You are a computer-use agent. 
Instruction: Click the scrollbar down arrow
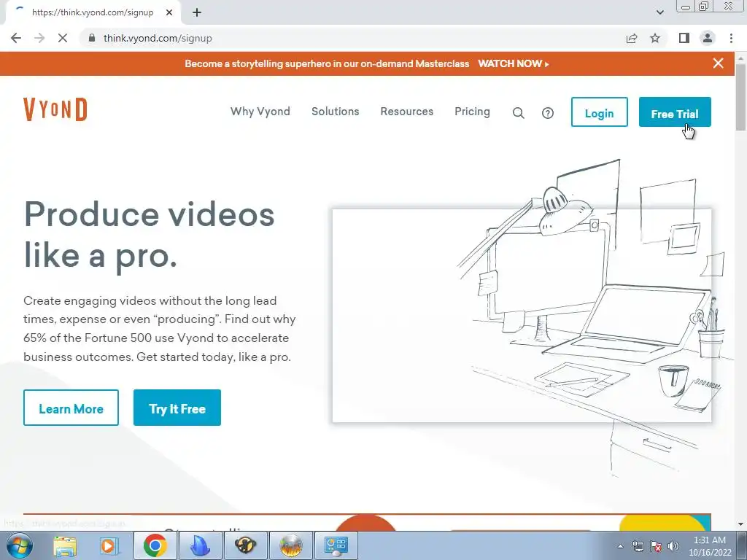pos(741,524)
